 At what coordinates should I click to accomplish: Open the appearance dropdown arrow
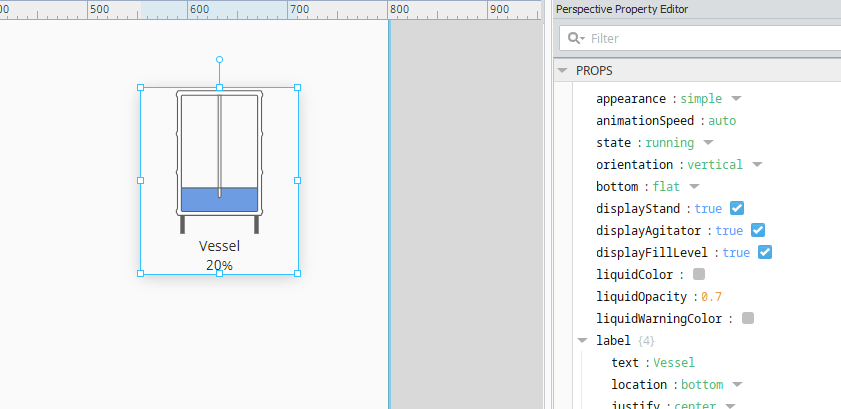point(736,99)
